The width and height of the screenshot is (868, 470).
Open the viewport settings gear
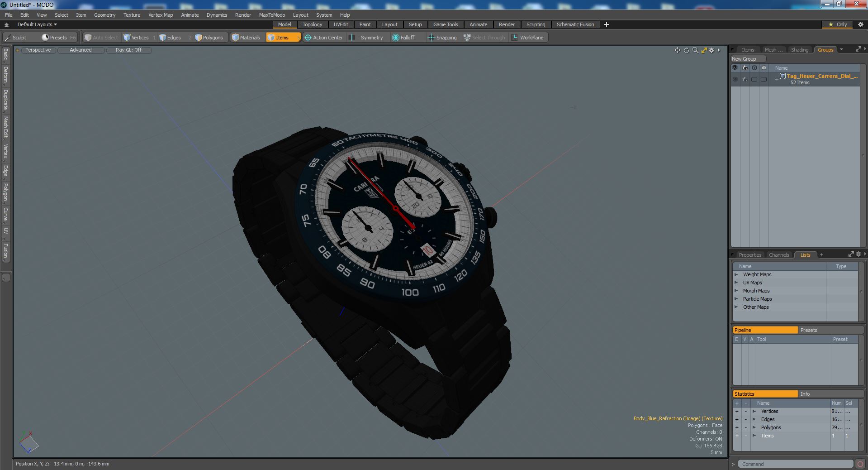[711, 50]
